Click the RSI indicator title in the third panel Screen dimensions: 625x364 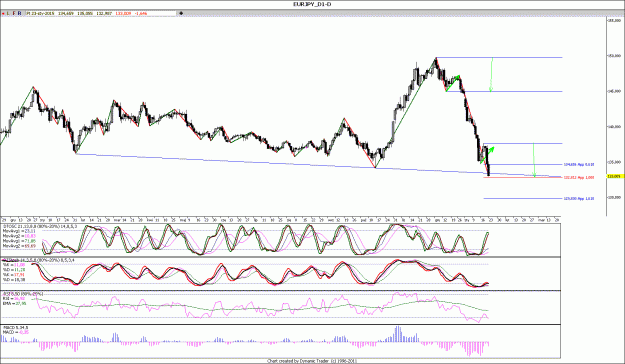tap(23, 294)
